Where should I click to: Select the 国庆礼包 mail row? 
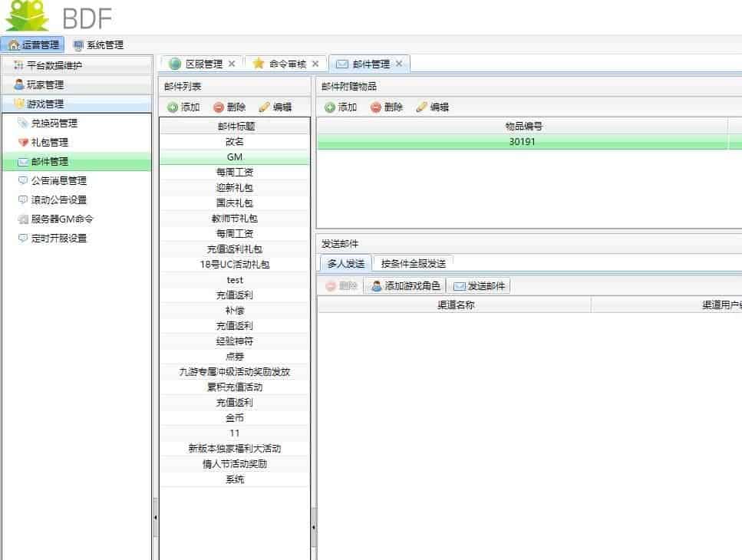(235, 203)
